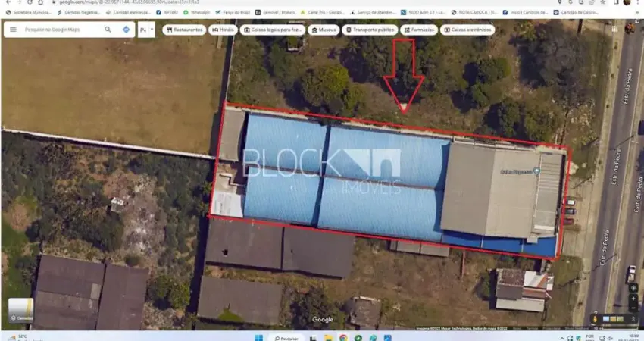Bookmark this page with the star icon
Viewport: 644px width, 341px height.
(x=602, y=2)
